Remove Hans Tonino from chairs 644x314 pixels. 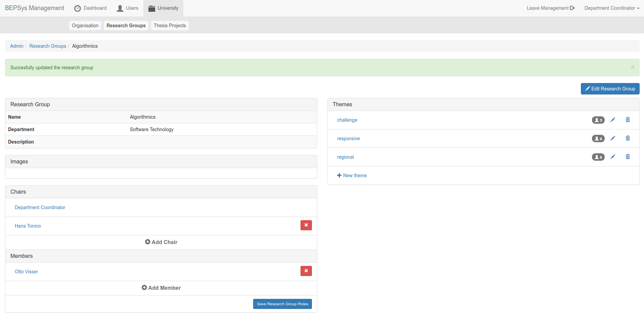click(x=306, y=225)
